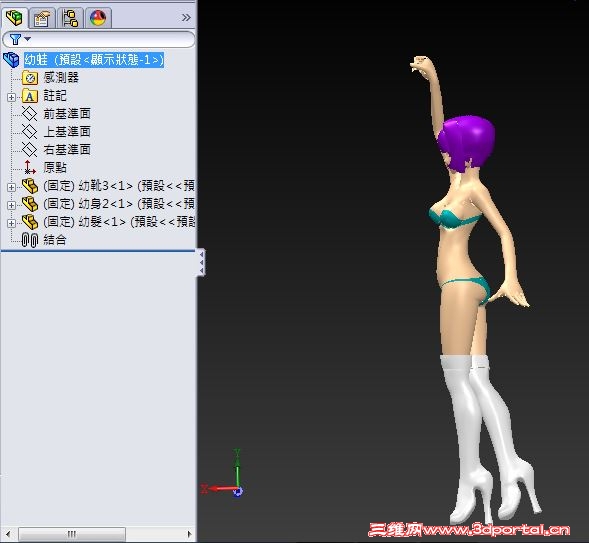Open the FeatureManager design tree tab

point(15,17)
